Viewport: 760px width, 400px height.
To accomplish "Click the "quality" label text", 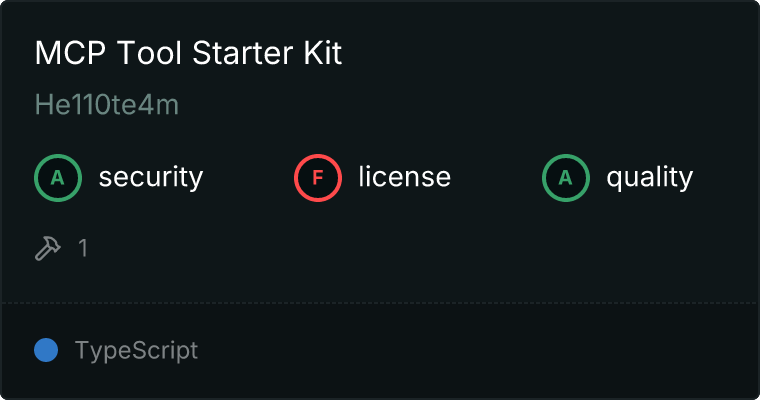I will coord(649,178).
